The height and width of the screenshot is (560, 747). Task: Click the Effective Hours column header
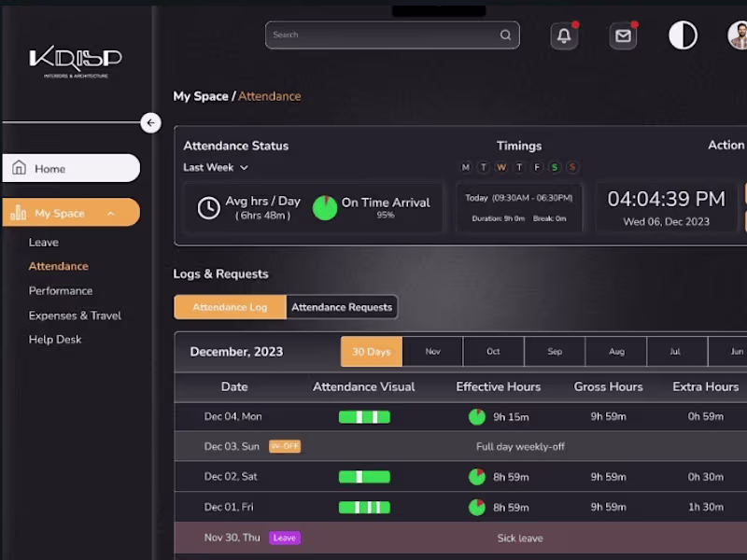(x=499, y=386)
